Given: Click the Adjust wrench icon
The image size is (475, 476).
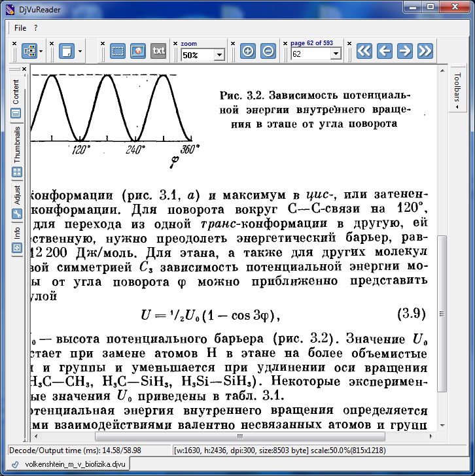Looking at the screenshot, I should (x=17, y=214).
